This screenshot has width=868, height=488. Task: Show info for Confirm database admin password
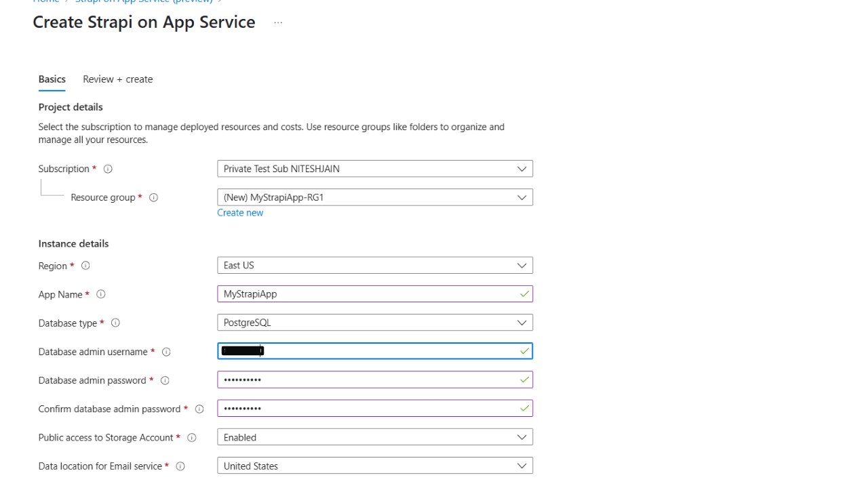coord(199,409)
